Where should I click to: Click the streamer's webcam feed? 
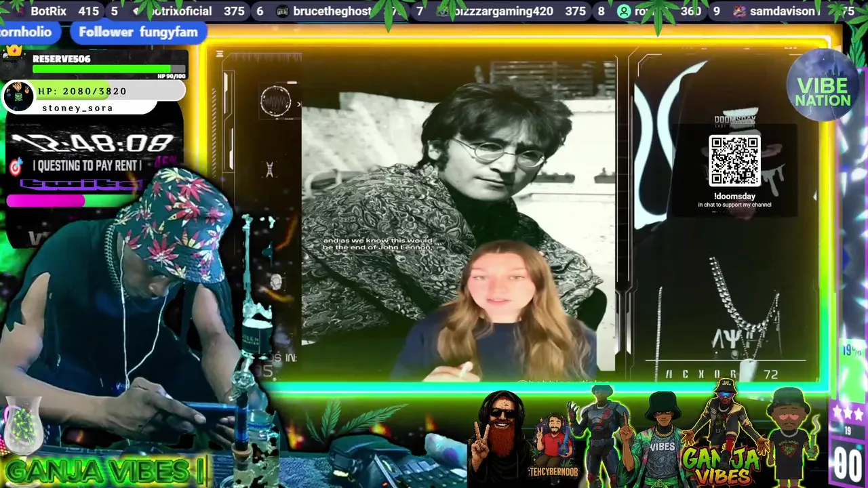[129, 305]
